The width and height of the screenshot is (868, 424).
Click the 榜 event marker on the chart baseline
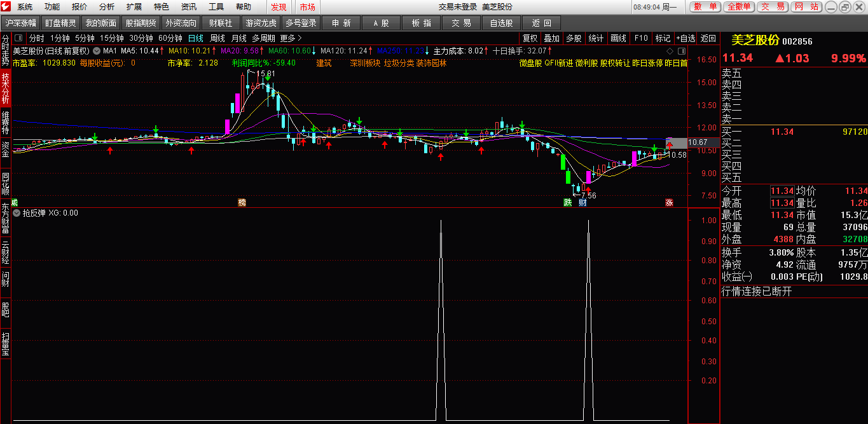(x=242, y=202)
